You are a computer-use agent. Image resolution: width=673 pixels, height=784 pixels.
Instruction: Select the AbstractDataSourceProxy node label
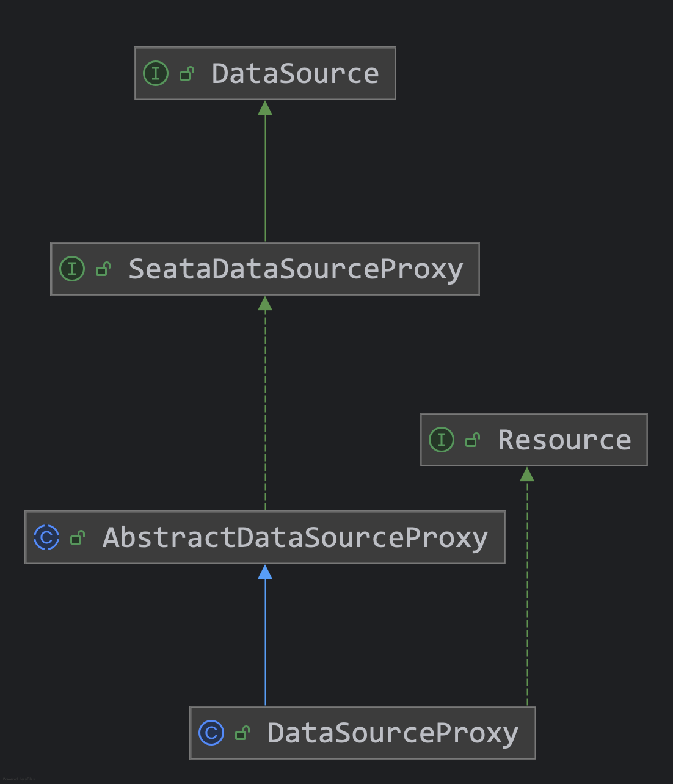295,538
